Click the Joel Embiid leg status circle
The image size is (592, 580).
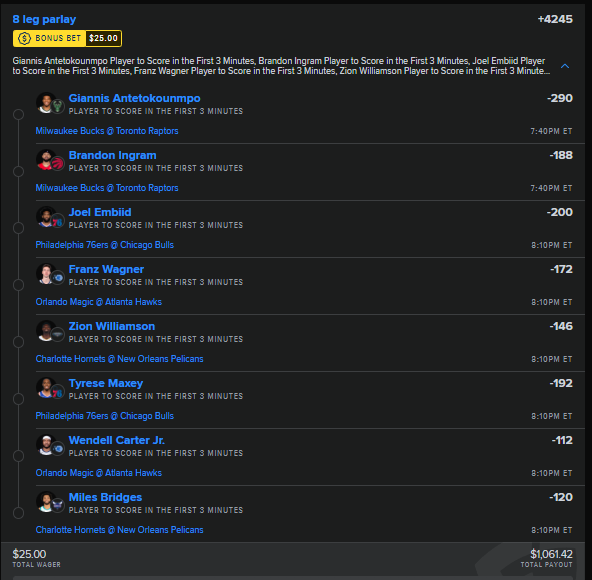point(18,228)
